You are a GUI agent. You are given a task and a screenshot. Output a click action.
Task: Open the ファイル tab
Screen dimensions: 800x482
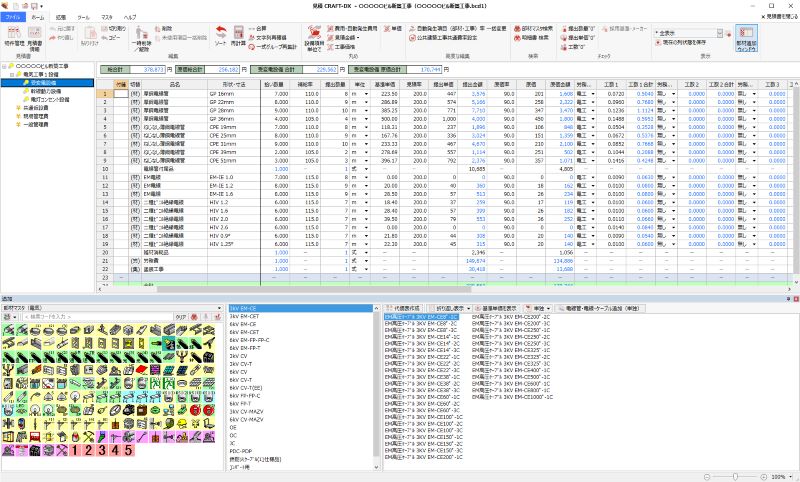[x=13, y=18]
